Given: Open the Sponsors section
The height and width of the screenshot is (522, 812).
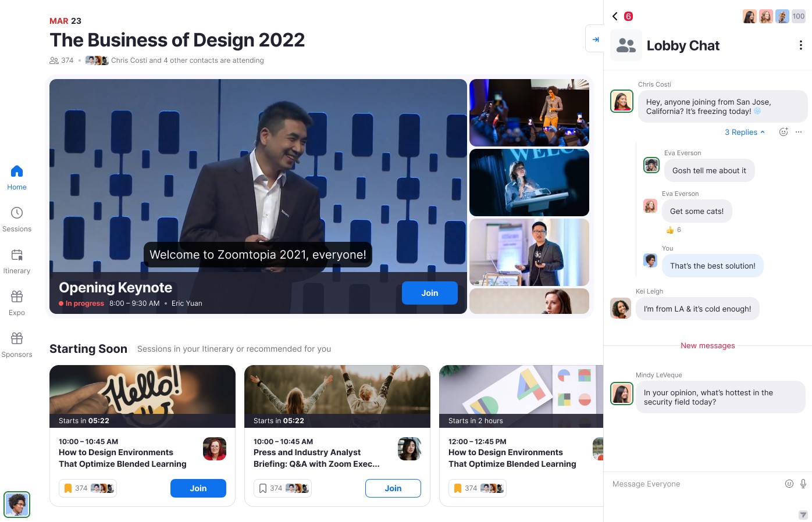Looking at the screenshot, I should point(17,345).
